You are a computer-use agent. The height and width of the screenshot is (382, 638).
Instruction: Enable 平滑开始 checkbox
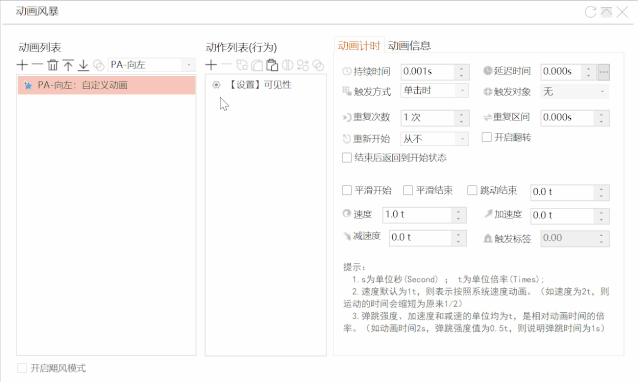[347, 190]
